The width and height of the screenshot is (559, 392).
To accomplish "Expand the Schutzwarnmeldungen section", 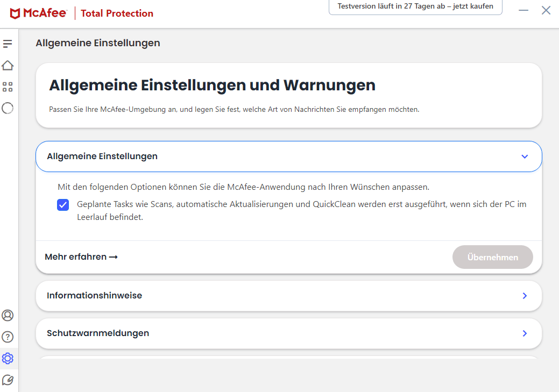I will coord(289,333).
